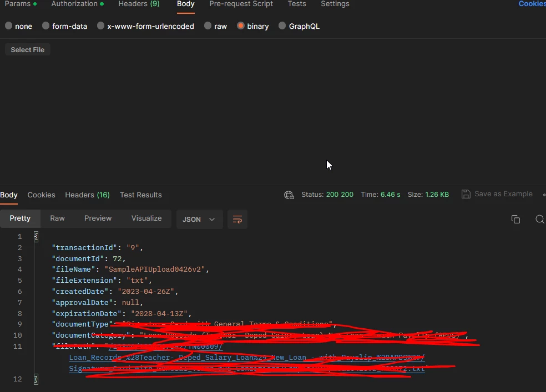Image resolution: width=546 pixels, height=392 pixels.
Task: Click the approvalDate null value
Action: [x=130, y=303]
